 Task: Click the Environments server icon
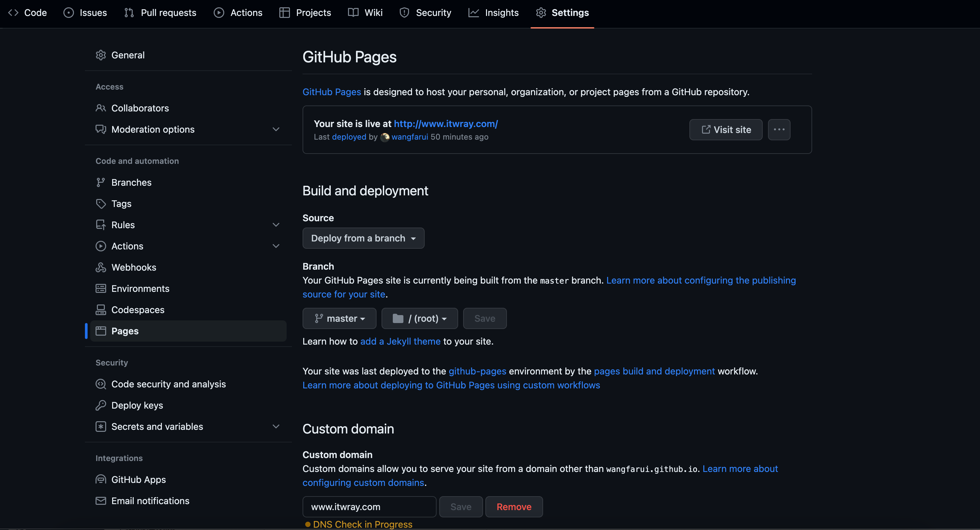pyautogui.click(x=101, y=289)
